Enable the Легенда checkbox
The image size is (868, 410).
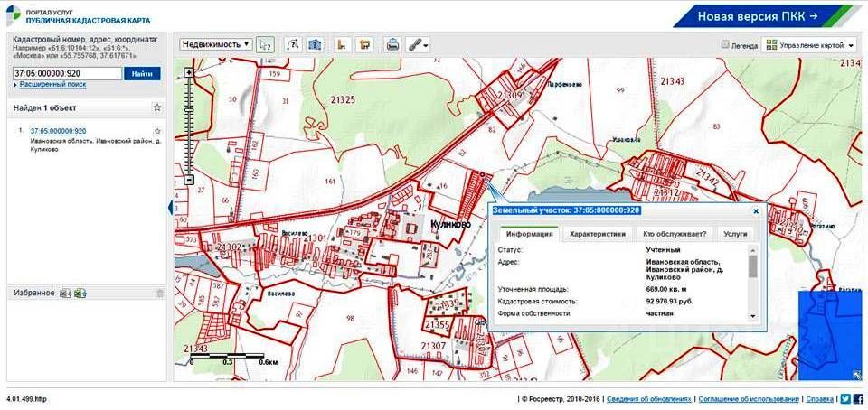coord(725,45)
